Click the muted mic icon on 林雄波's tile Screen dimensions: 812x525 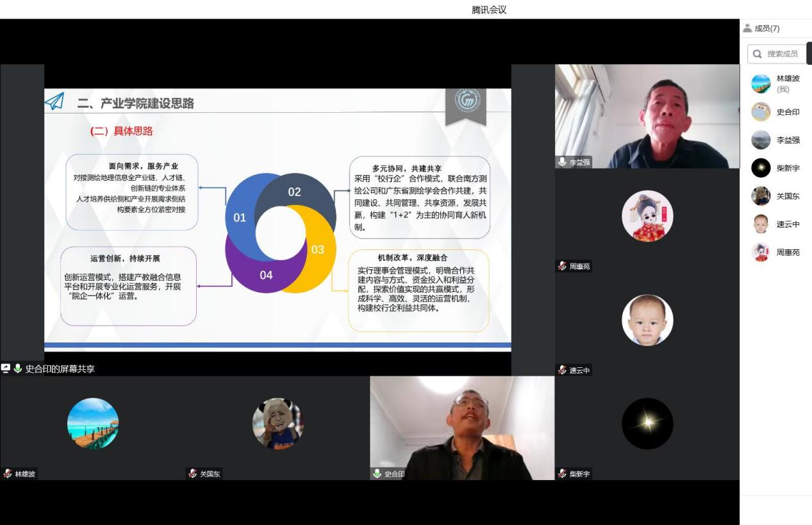click(8, 474)
